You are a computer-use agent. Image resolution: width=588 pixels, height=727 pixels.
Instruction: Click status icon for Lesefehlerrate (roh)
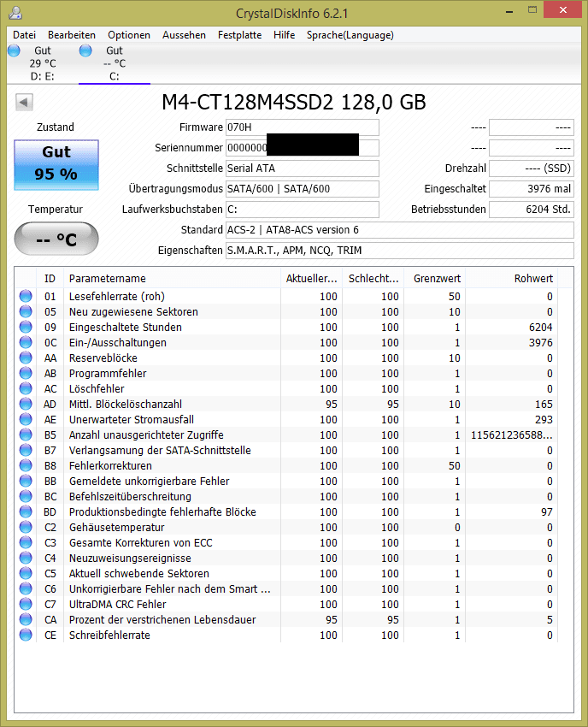pyautogui.click(x=26, y=296)
